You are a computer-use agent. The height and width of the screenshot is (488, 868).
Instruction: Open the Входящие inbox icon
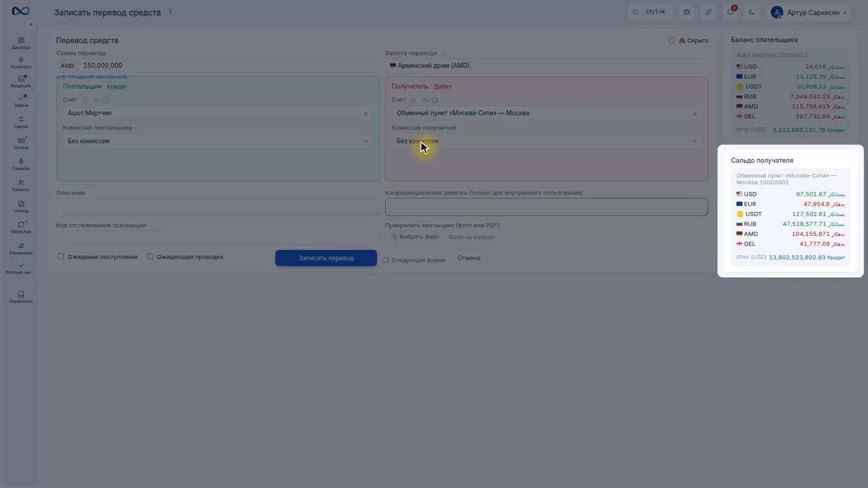pos(21,81)
